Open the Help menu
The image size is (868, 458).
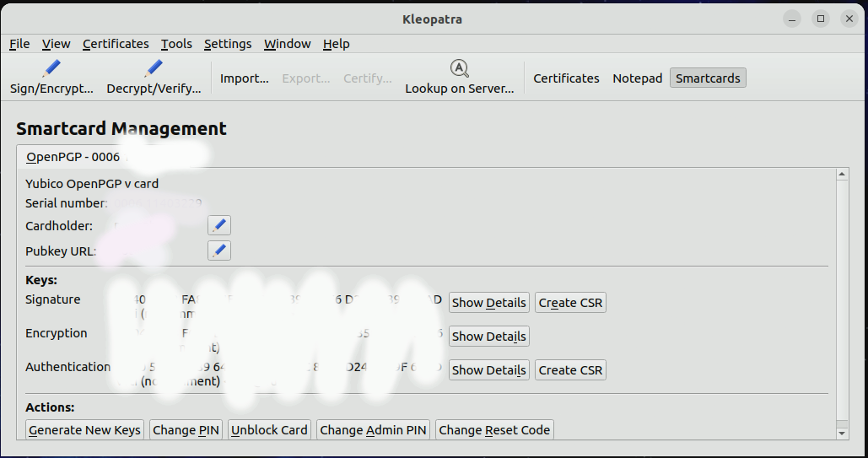click(x=336, y=44)
